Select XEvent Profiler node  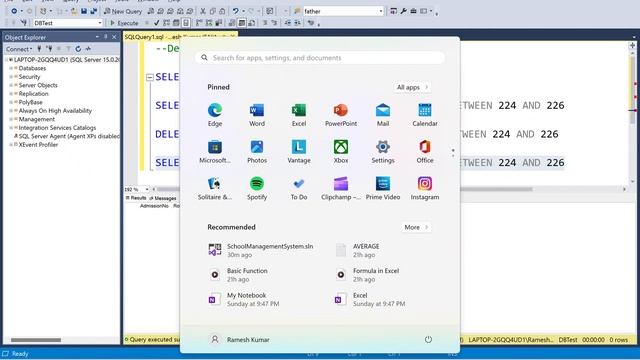[38, 145]
